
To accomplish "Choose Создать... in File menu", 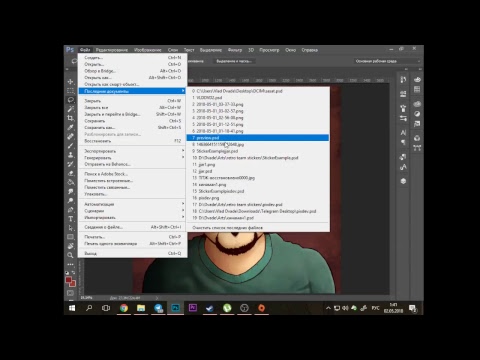I will [132, 58].
